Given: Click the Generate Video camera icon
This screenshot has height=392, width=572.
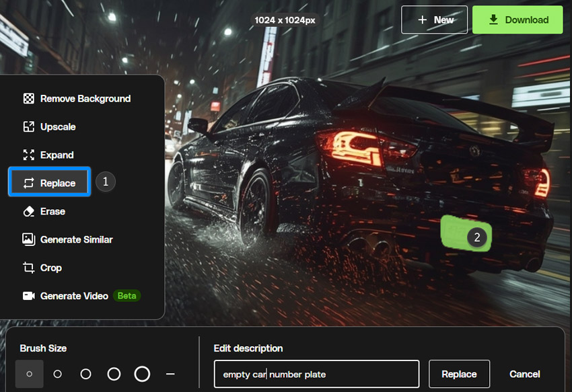Looking at the screenshot, I should [x=29, y=296].
